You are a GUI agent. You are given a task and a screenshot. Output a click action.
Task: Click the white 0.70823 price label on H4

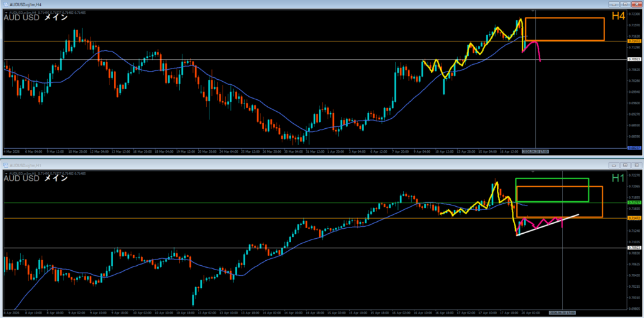pyautogui.click(x=634, y=60)
